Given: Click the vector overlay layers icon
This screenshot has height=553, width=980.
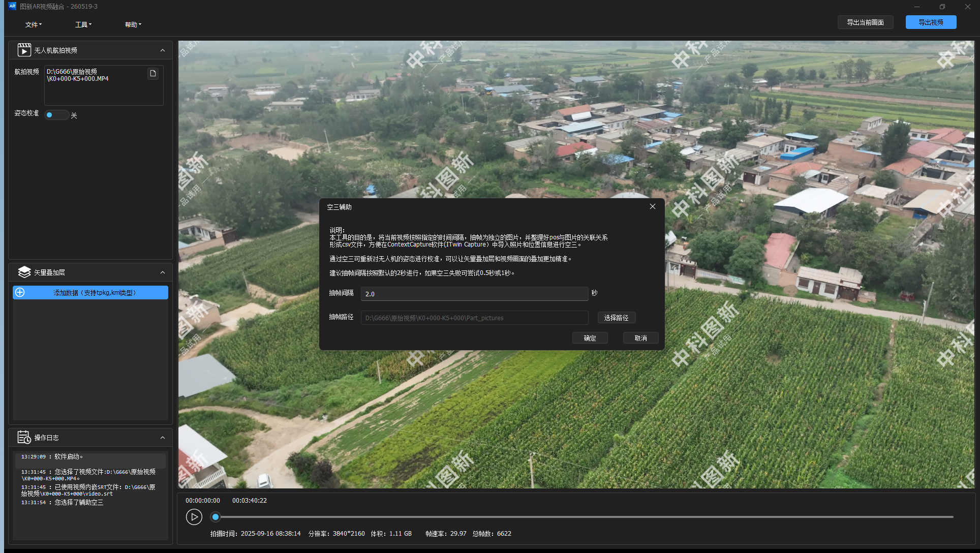Looking at the screenshot, I should click(24, 272).
